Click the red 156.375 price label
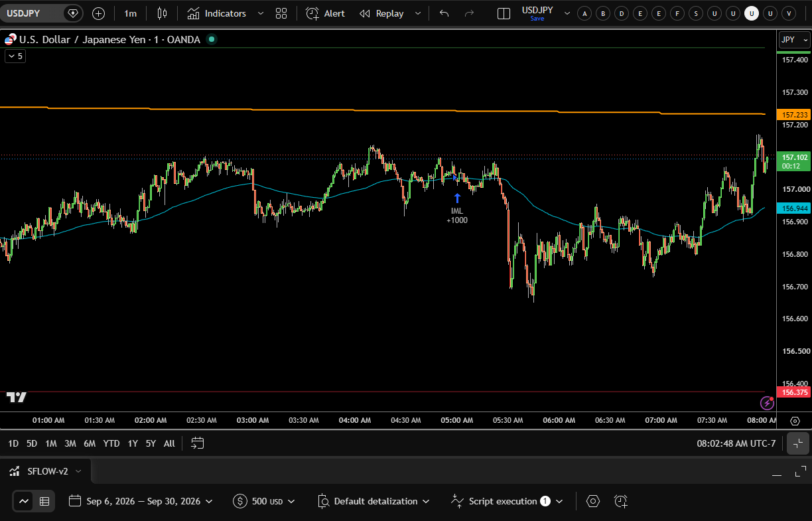This screenshot has width=812, height=521. 793,392
